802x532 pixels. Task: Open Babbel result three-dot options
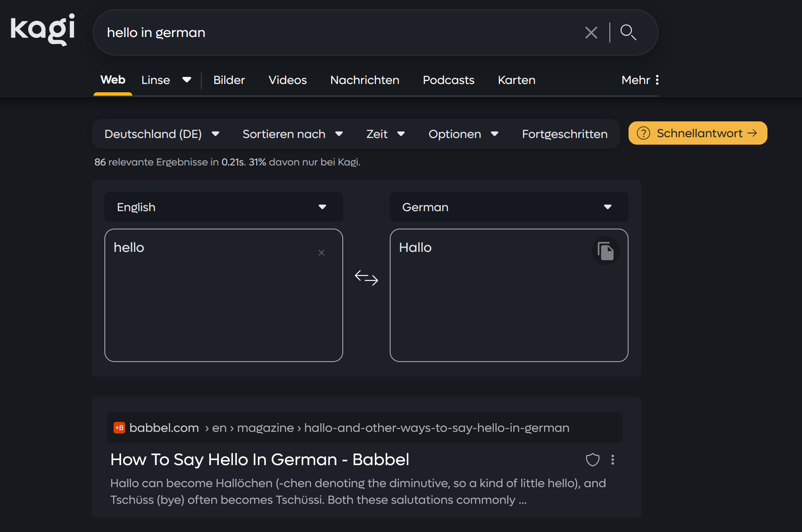[x=613, y=460]
